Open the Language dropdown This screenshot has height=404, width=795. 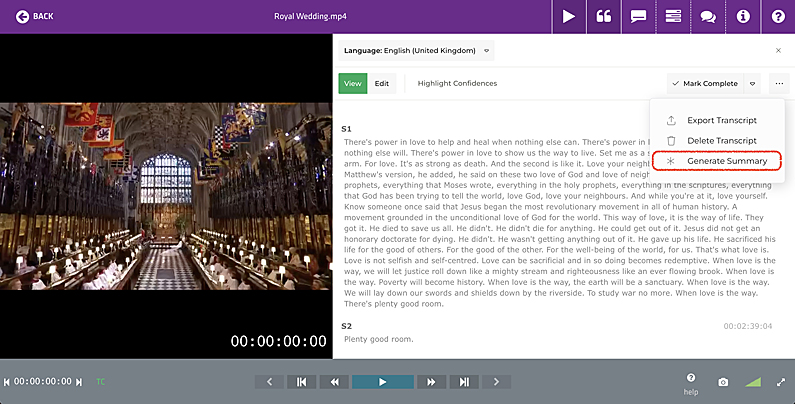416,51
